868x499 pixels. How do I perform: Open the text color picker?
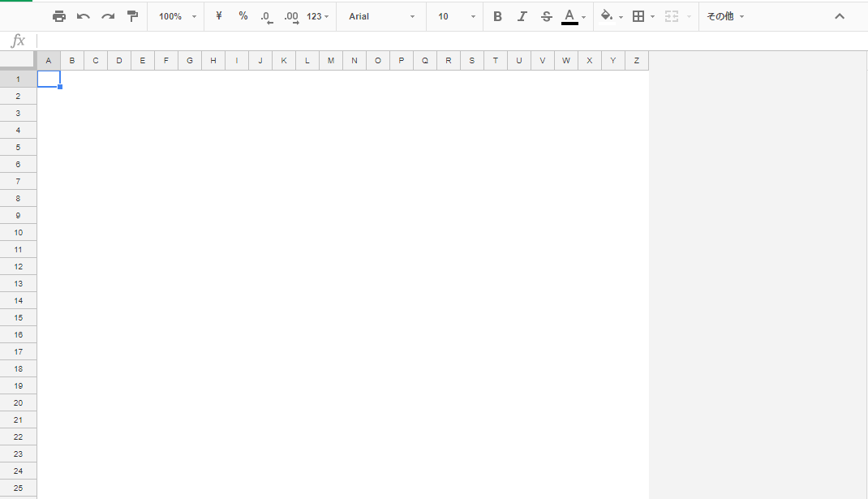click(573, 16)
